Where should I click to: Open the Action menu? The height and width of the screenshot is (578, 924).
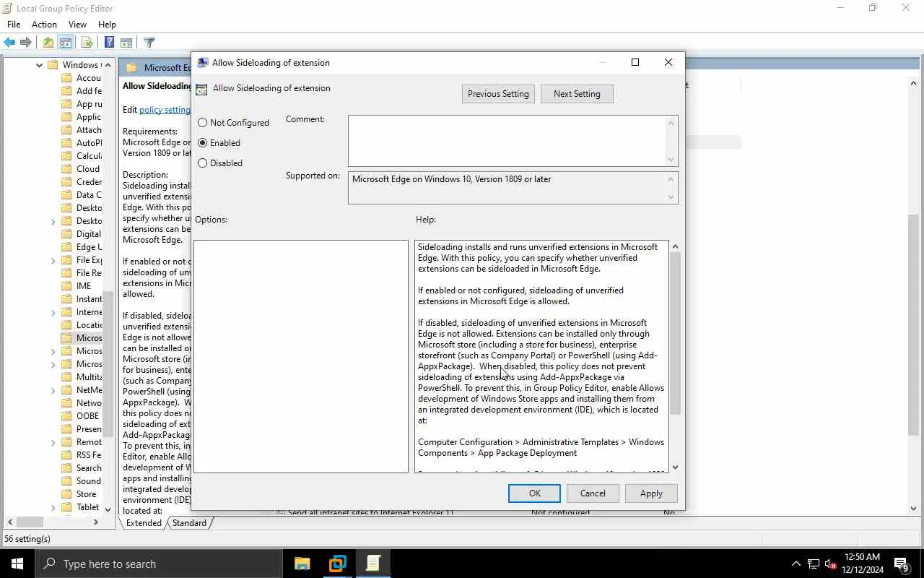(44, 25)
